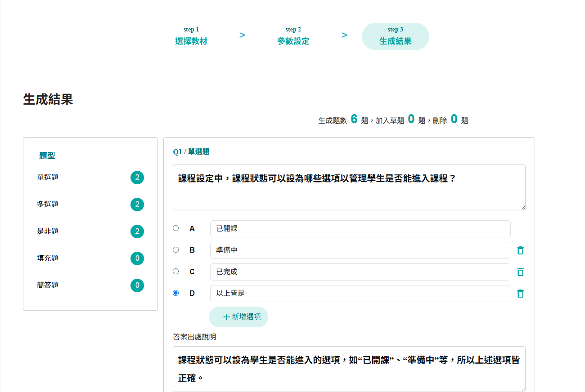Delete option B with its trash icon
This screenshot has width=585, height=392.
pyautogui.click(x=520, y=250)
